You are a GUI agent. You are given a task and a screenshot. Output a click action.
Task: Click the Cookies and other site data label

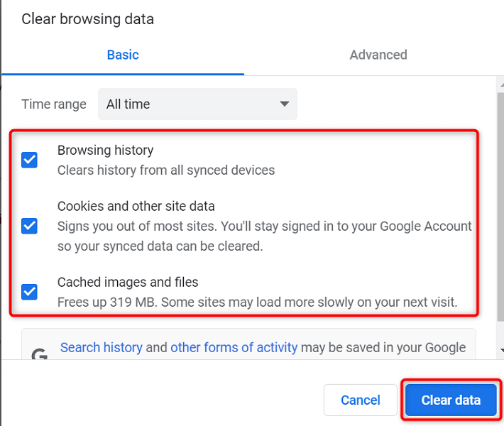(136, 206)
